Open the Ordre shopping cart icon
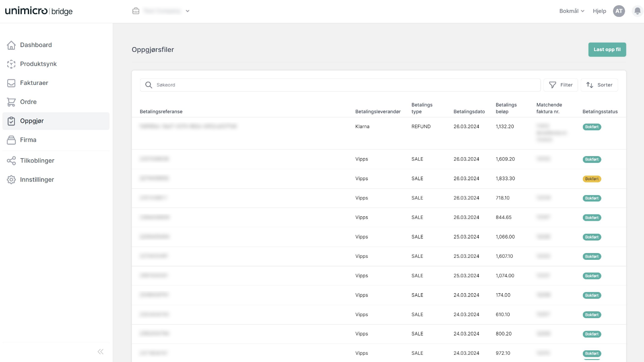This screenshot has height=362, width=644. [x=11, y=102]
